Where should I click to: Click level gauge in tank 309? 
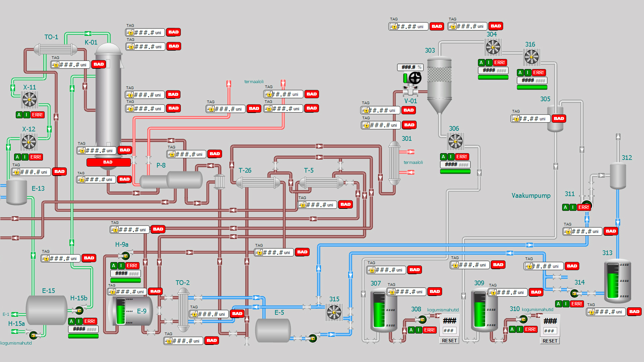480,310
